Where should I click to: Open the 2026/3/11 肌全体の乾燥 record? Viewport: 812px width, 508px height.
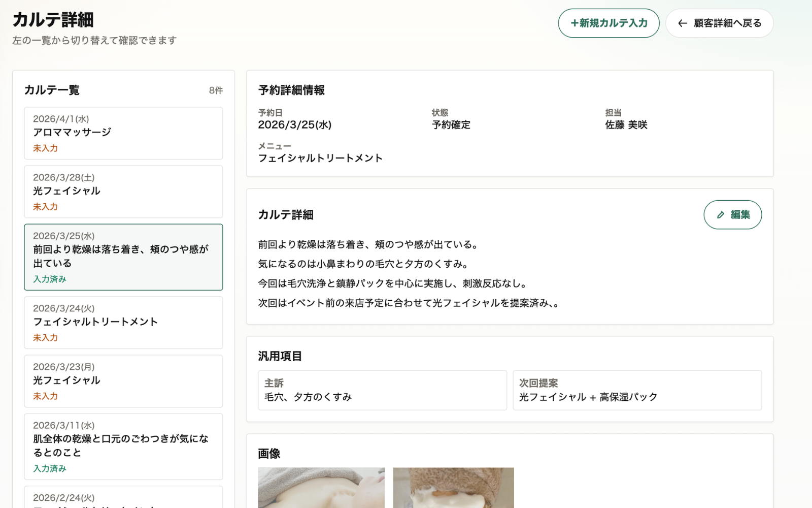coord(123,447)
